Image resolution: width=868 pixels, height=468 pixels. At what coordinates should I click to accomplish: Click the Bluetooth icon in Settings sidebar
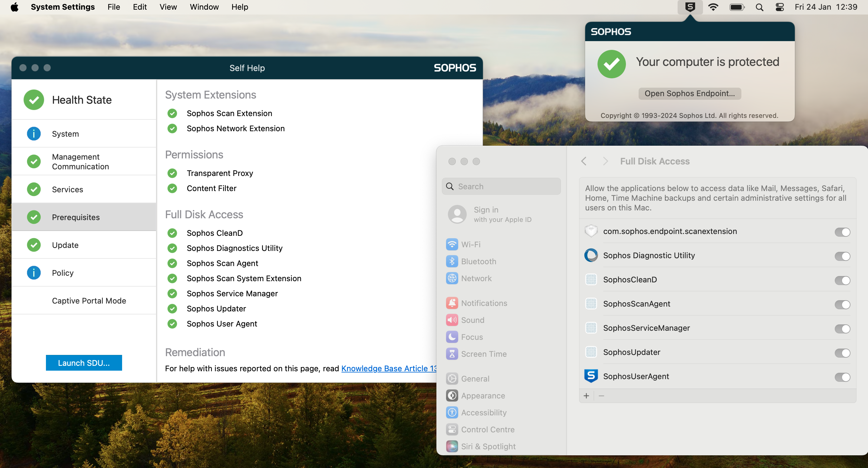point(452,261)
